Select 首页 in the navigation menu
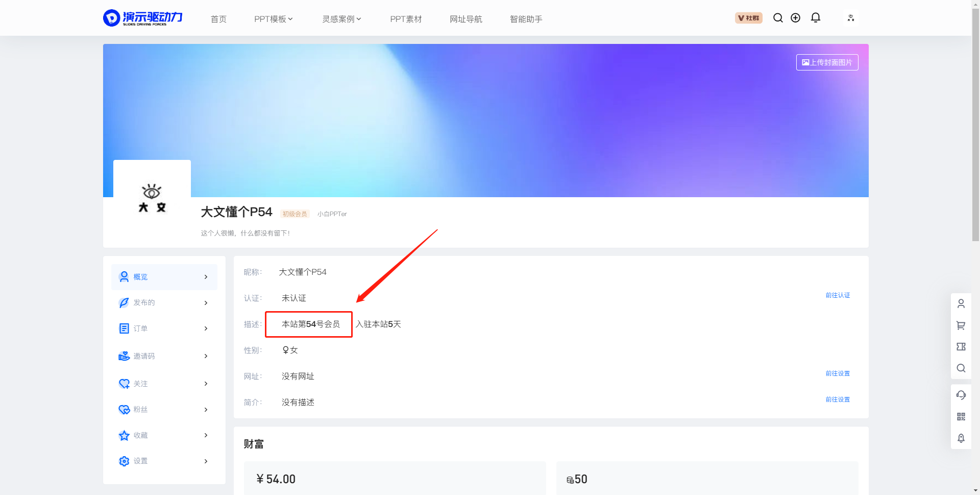This screenshot has width=980, height=495. coord(218,19)
